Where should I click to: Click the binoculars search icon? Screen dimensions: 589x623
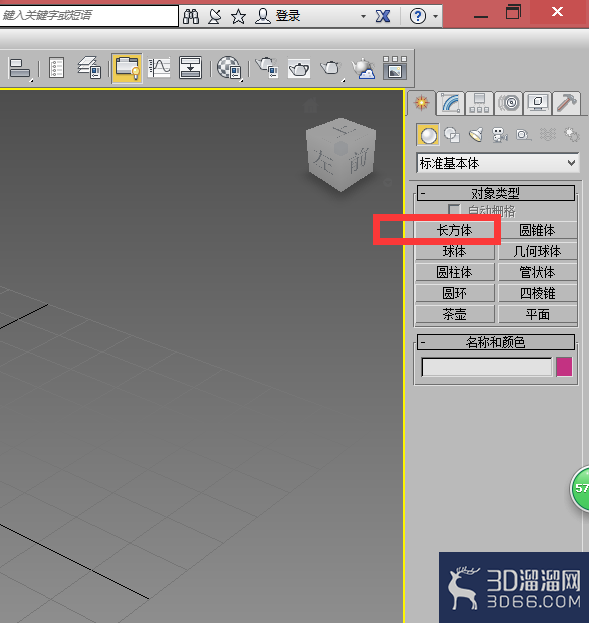click(x=191, y=16)
